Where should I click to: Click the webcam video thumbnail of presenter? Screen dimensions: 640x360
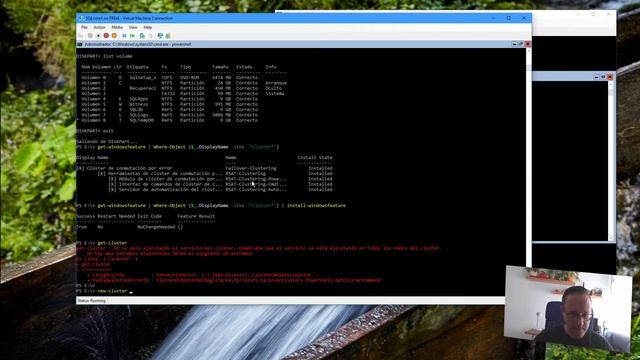568,309
